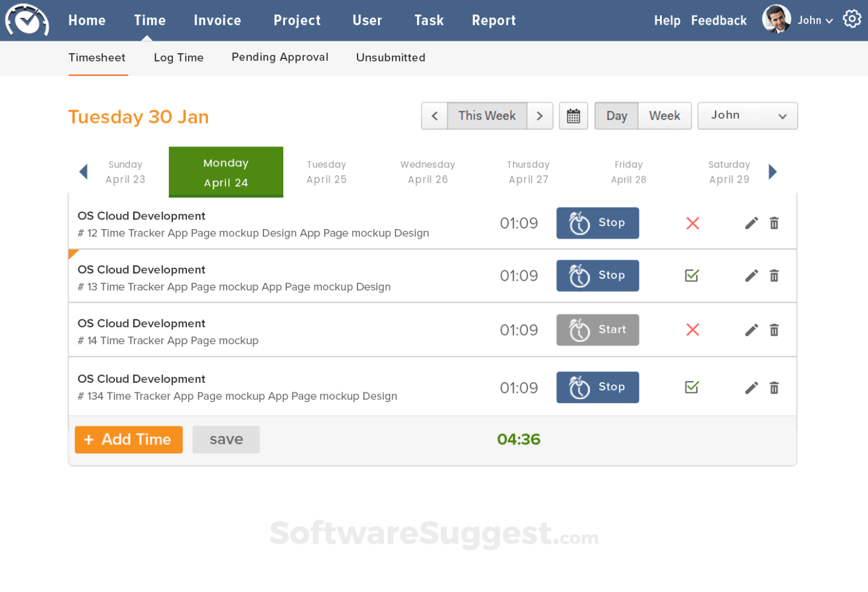The height and width of the screenshot is (592, 868).
Task: Click the pencil edit icon for task #134
Action: click(751, 388)
